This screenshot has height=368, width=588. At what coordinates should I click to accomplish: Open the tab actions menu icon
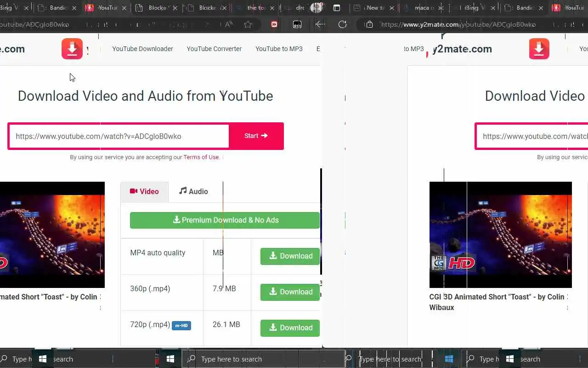pos(337,8)
